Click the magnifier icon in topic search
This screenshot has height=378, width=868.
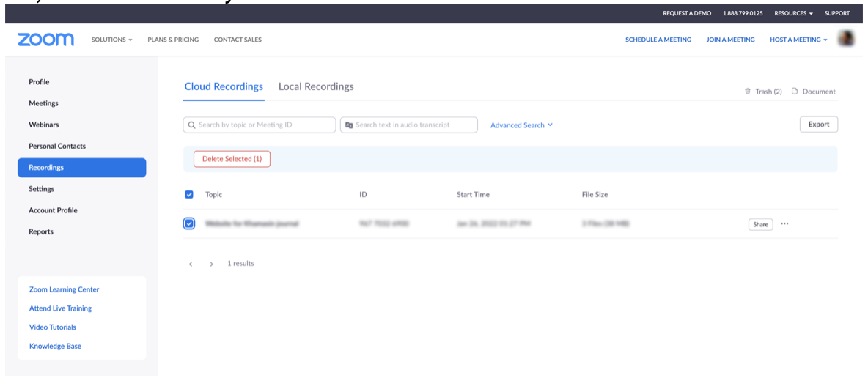coord(192,125)
